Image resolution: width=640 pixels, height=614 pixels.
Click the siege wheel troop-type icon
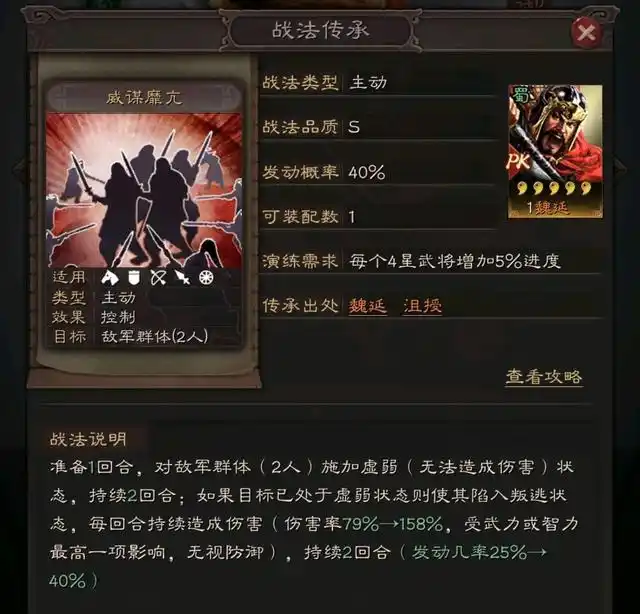(206, 278)
